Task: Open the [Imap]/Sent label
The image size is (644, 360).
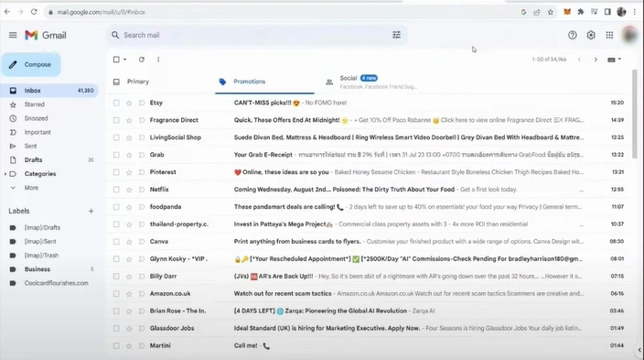Action: tap(40, 242)
